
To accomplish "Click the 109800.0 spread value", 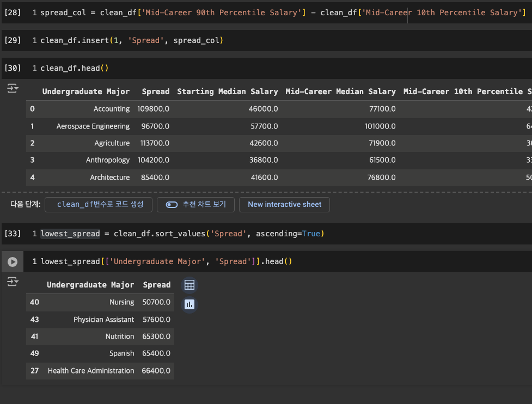I will click(x=154, y=109).
